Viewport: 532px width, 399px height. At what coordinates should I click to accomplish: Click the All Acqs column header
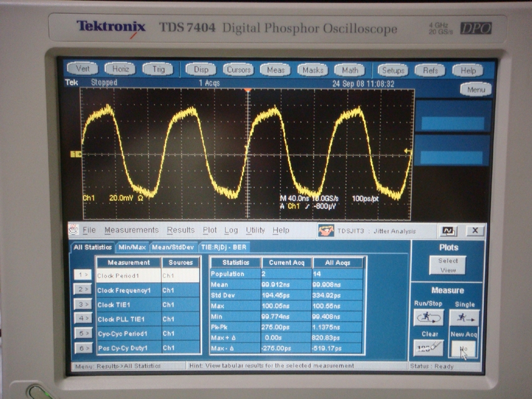coord(337,262)
